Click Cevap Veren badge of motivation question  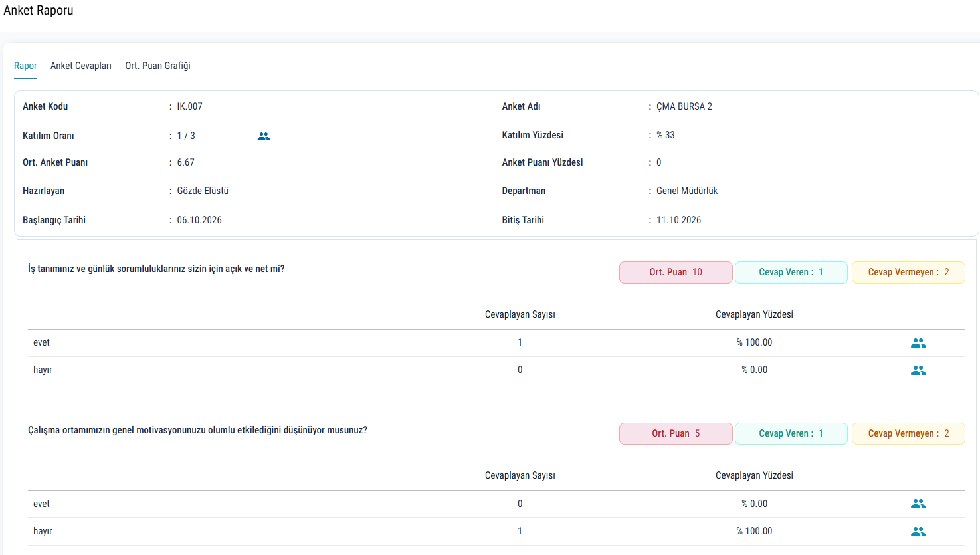791,434
